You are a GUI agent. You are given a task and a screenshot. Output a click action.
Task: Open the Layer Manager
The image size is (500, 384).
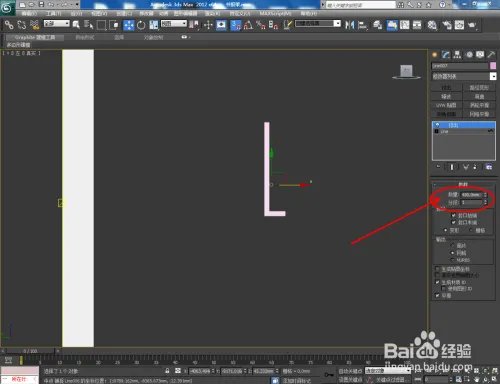[x=377, y=25]
